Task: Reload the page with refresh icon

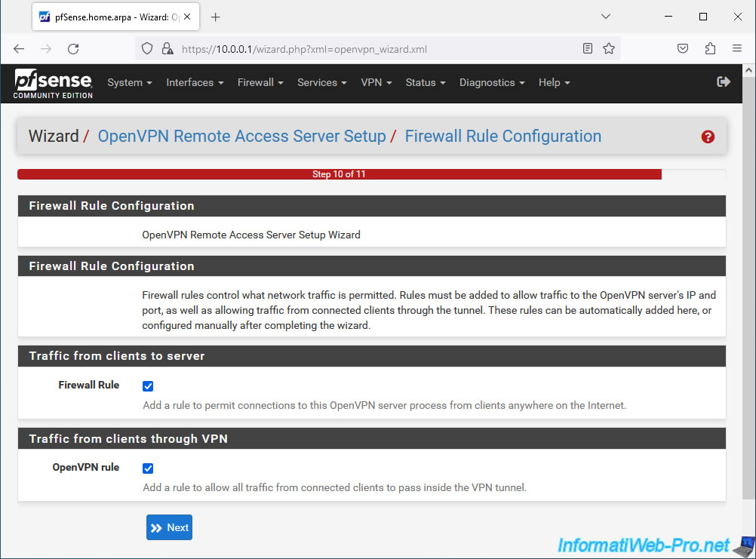Action: tap(73, 49)
